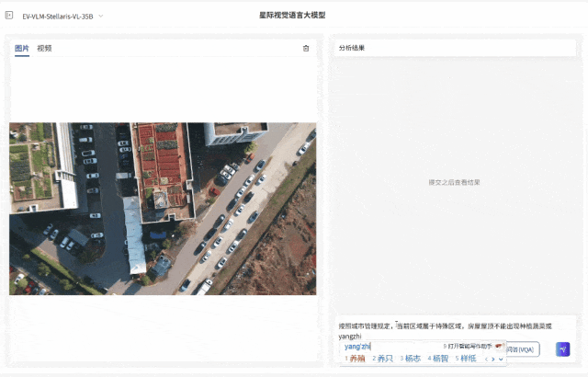
Task: Switch to the 视频 tab
Action: [x=44, y=48]
